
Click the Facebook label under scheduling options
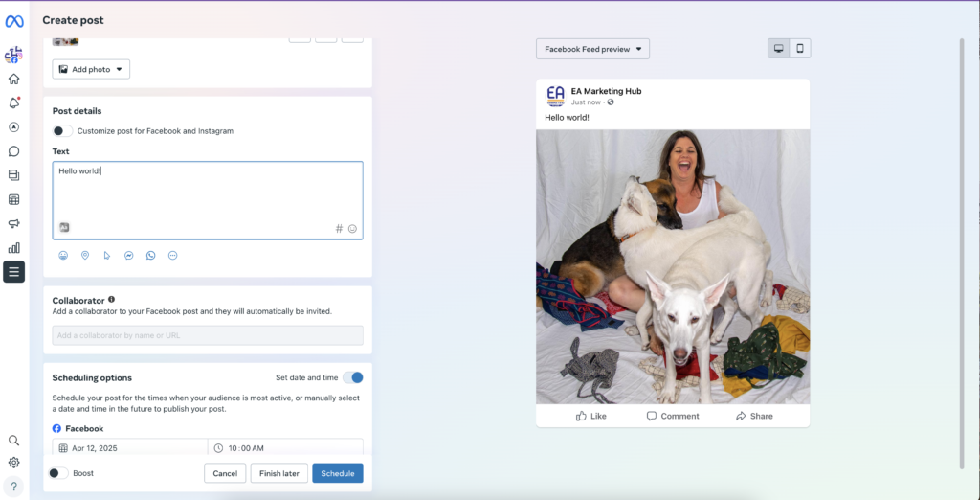(x=84, y=429)
